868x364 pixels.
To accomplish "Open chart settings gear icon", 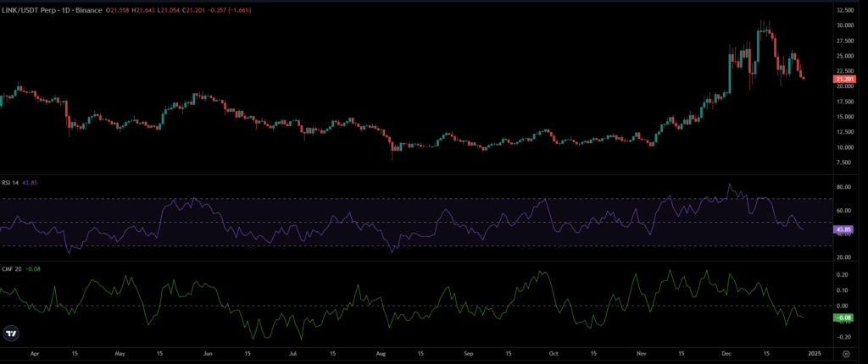I will (846, 353).
